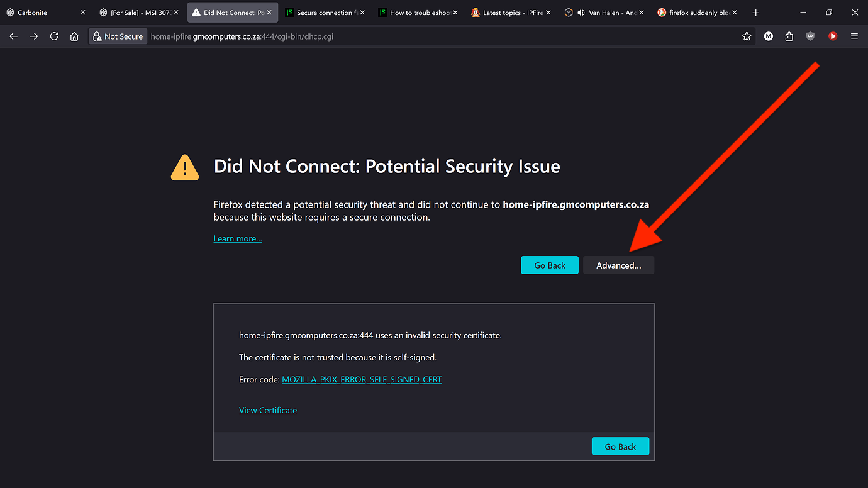Viewport: 868px width, 488px height.
Task: Click the red play extension icon
Action: [833, 36]
